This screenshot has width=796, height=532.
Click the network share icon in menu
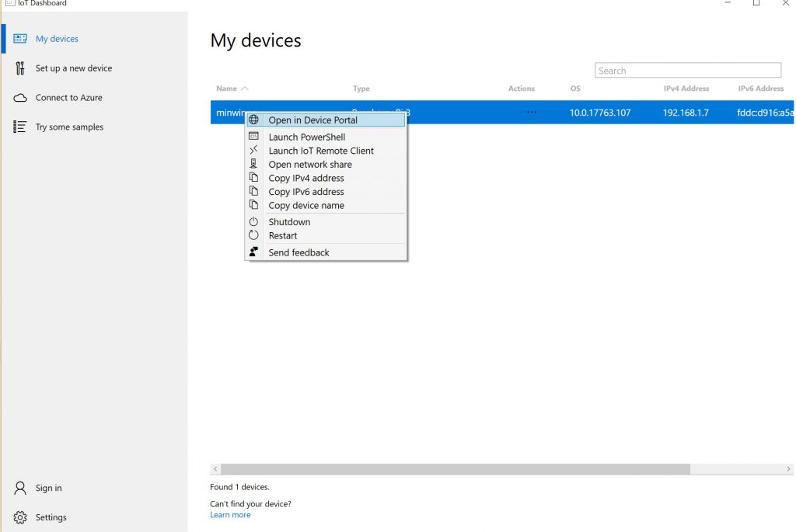253,164
